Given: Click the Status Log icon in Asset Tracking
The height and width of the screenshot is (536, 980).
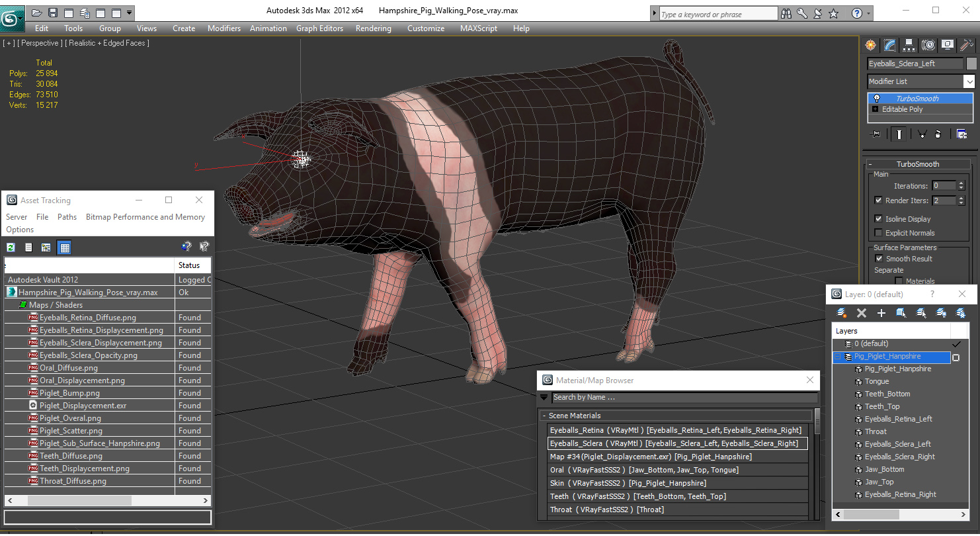Looking at the screenshot, I should (x=28, y=247).
